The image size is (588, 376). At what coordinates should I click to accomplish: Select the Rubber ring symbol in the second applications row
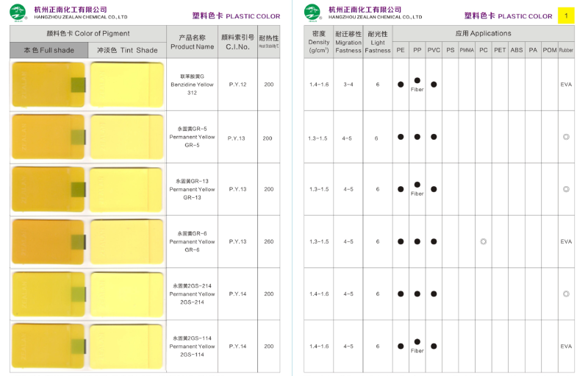(566, 137)
